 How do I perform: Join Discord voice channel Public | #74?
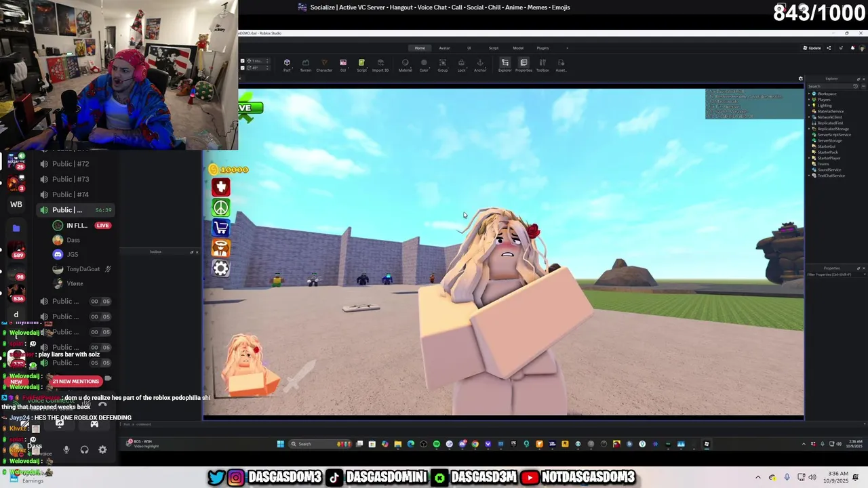[x=71, y=195]
